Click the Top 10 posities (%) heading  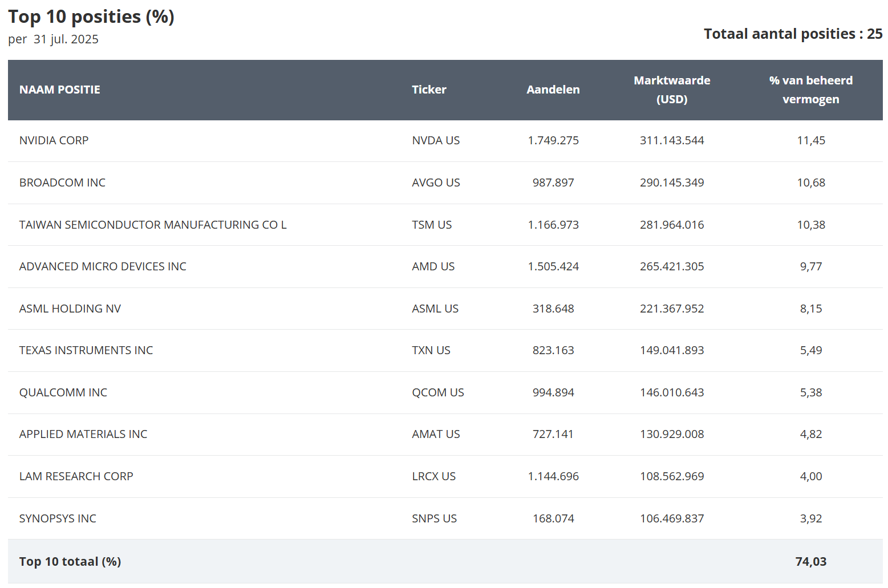click(91, 17)
